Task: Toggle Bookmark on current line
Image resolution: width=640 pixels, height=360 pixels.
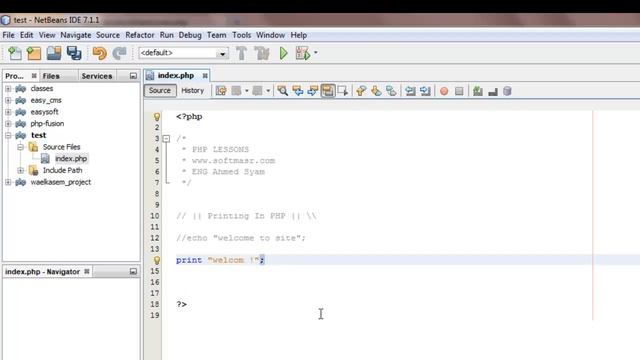Action: point(391,91)
